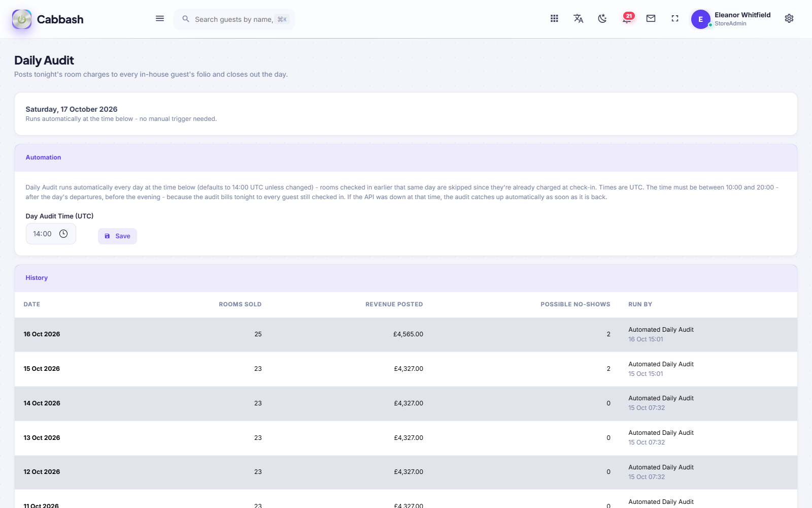Select the 14 Oct 2026 date cell
The width and height of the screenshot is (812, 508).
coord(42,403)
